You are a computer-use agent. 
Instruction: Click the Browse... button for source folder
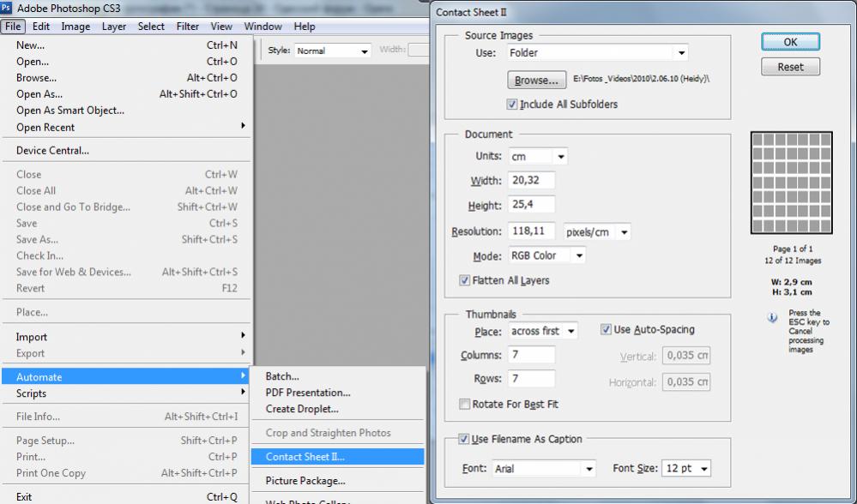coord(537,81)
